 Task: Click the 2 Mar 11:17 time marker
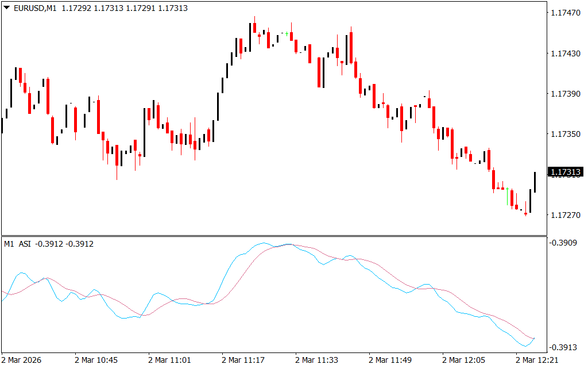click(x=243, y=360)
